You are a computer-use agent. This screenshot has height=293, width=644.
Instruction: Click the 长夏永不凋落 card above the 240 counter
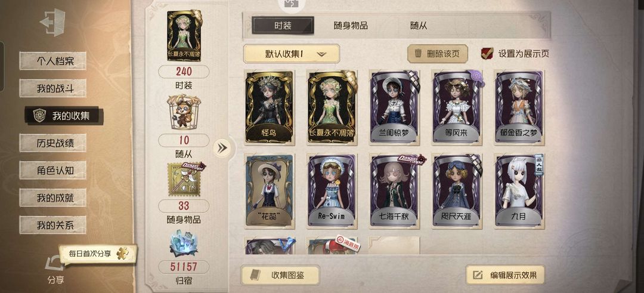click(x=184, y=36)
